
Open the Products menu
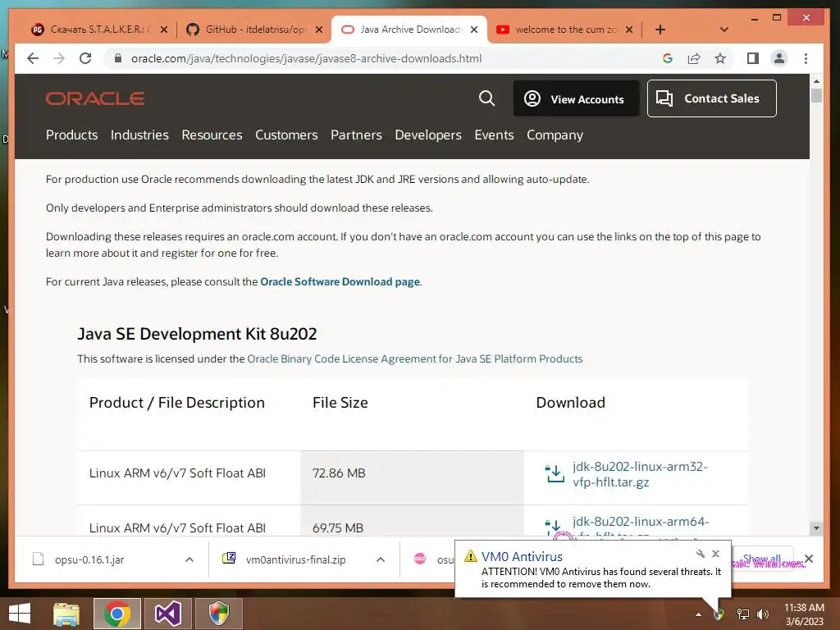[72, 135]
